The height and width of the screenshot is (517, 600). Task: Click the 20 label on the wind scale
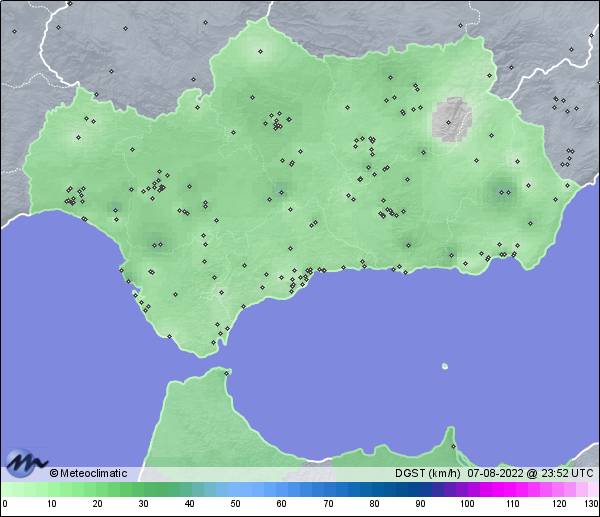(97, 504)
